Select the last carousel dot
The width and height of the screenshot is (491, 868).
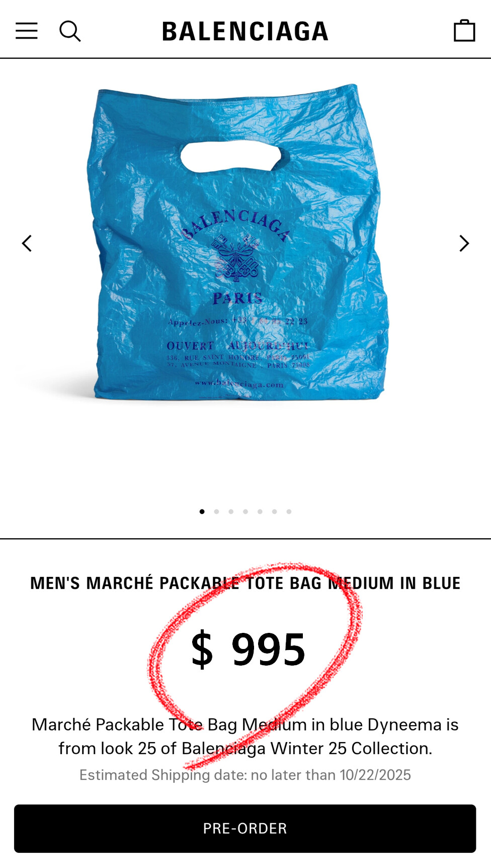click(x=289, y=512)
